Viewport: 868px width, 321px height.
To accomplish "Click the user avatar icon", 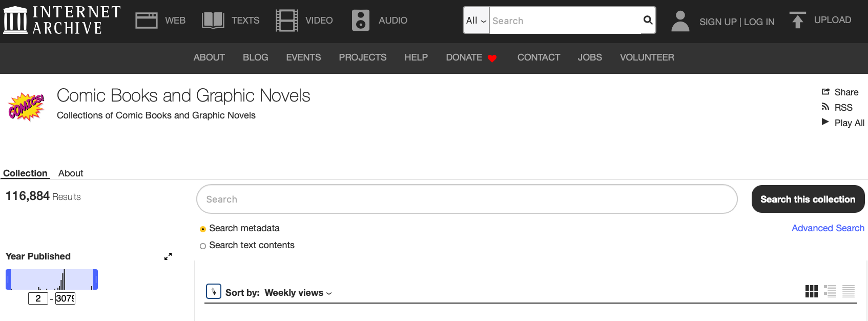I will [x=680, y=21].
